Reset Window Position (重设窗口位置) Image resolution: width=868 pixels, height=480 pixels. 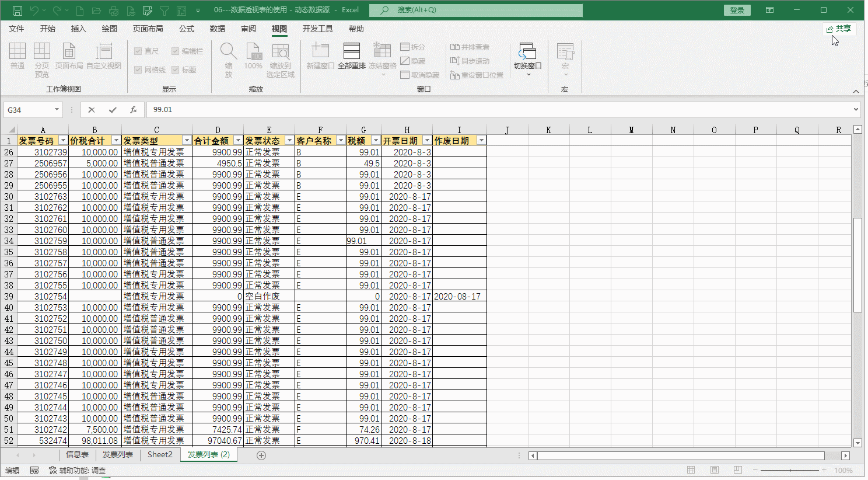pyautogui.click(x=477, y=75)
